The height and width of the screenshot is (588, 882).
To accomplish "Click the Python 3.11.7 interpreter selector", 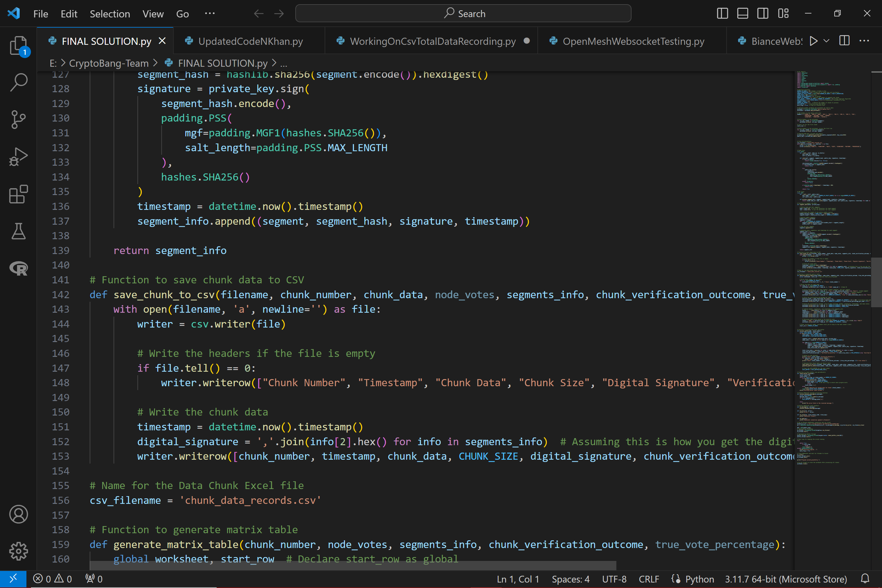I will tap(786, 579).
